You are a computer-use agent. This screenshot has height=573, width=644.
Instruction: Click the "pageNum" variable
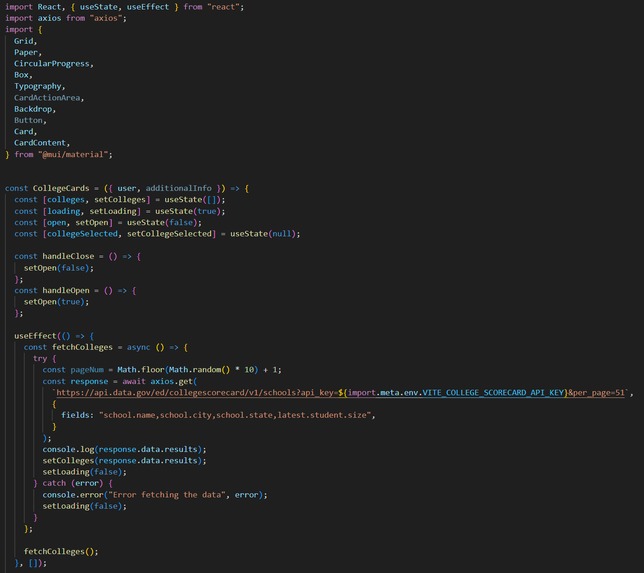coord(87,370)
